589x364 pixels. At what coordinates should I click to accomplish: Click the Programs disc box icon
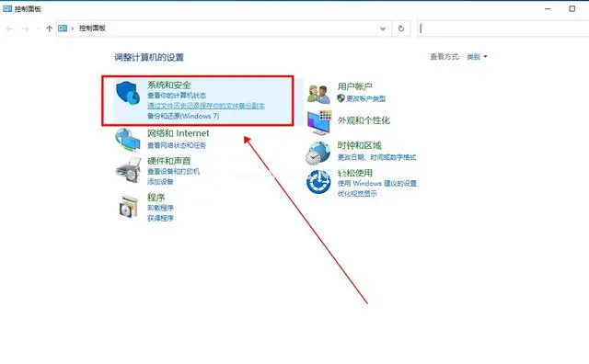coord(129,207)
